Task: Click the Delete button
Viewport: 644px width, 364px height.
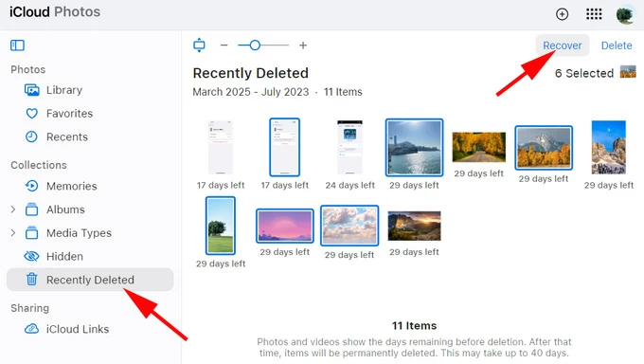Action: pyautogui.click(x=617, y=45)
